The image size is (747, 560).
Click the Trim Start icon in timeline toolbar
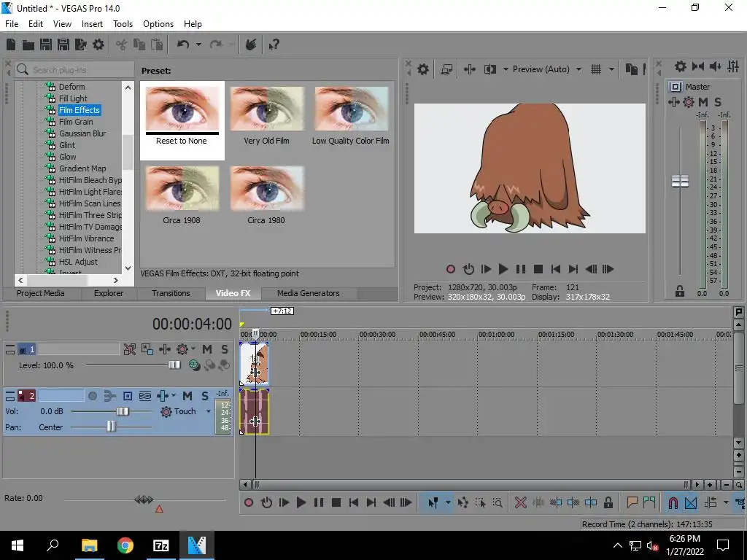coord(556,502)
